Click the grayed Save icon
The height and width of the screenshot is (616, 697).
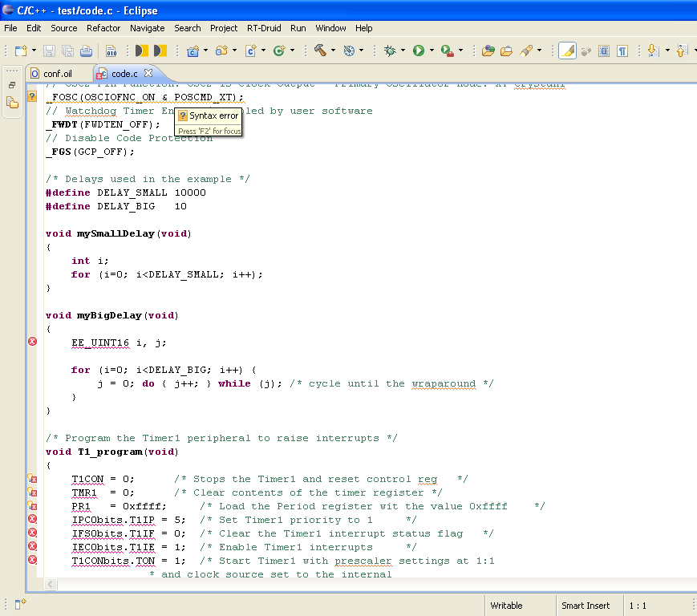pos(49,51)
